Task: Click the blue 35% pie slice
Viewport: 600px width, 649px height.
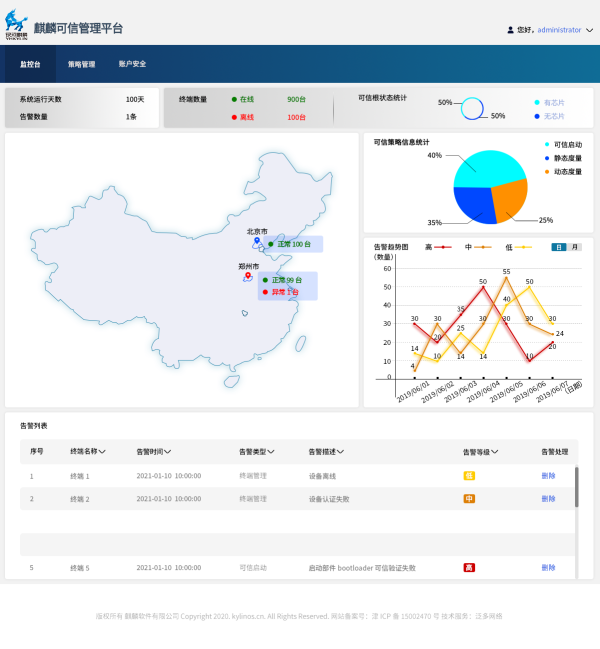Action: [x=474, y=205]
